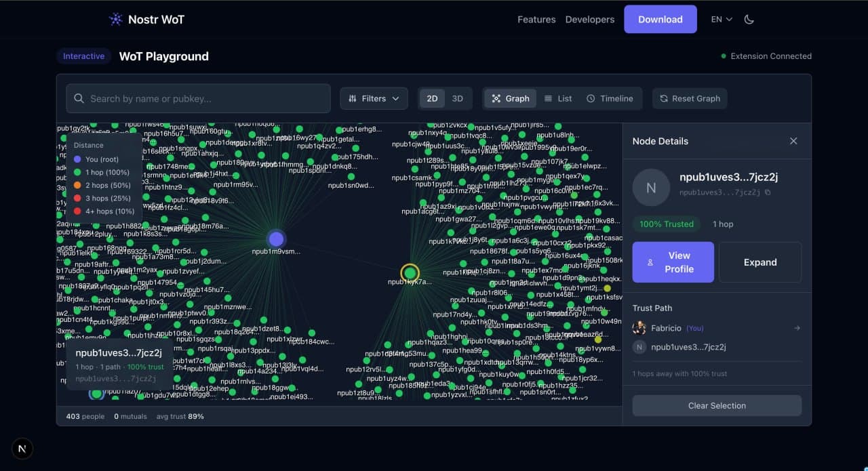Reset the graph using the refresh icon

[664, 98]
